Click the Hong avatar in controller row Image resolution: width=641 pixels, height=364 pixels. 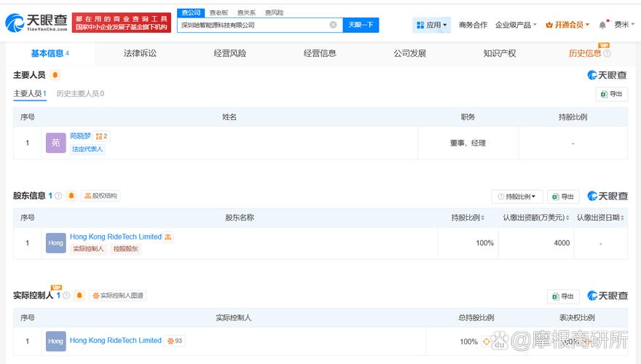tap(55, 341)
